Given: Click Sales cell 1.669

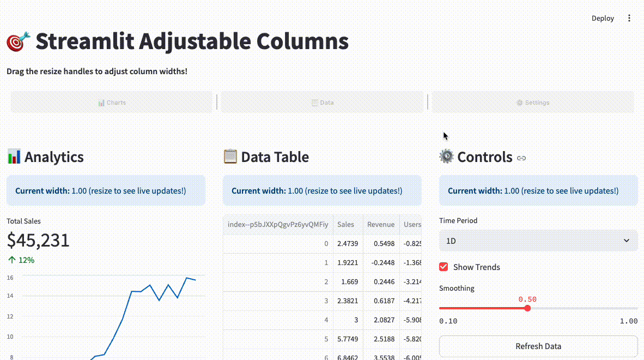Looking at the screenshot, I should point(348,281).
